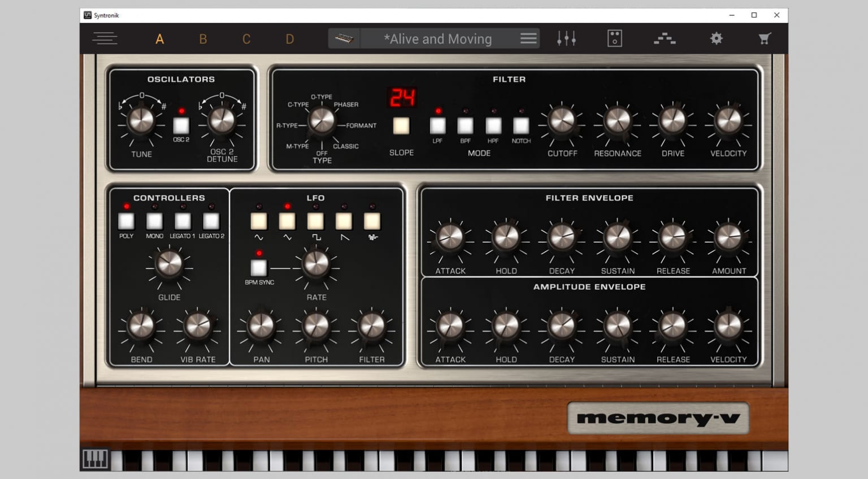868x479 pixels.
Task: Open the settings gear icon
Action: tap(717, 38)
